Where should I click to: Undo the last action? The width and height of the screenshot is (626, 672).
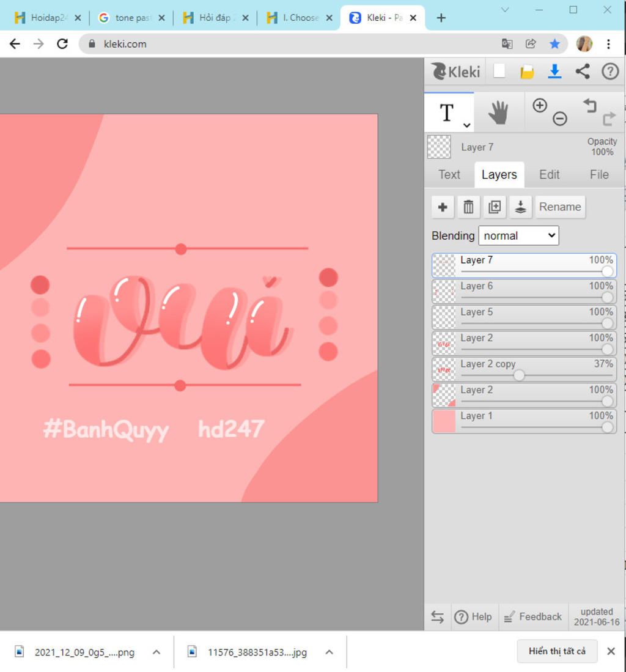click(590, 105)
